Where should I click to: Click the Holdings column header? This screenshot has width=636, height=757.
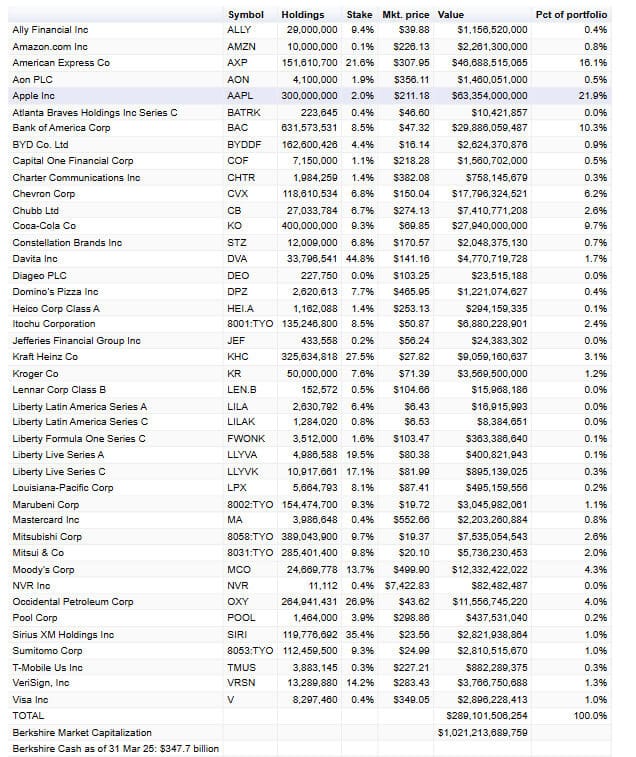[303, 15]
